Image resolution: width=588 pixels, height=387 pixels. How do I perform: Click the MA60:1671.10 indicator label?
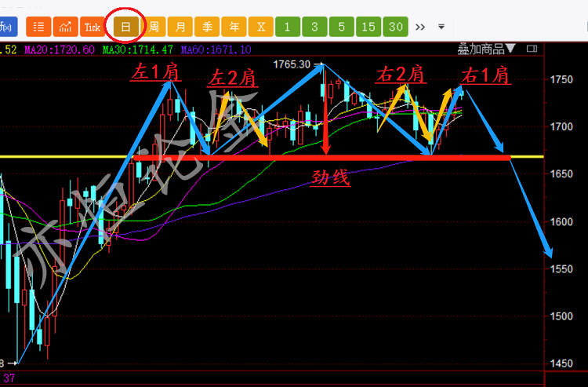[x=216, y=49]
